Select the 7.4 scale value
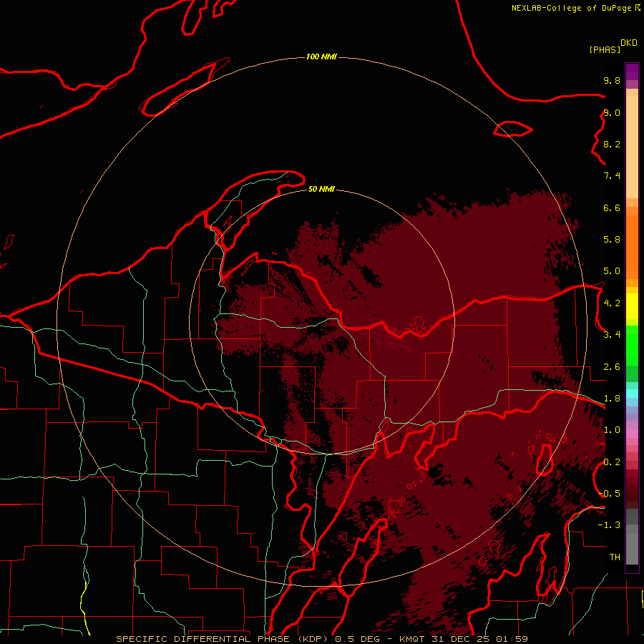This screenshot has width=644, height=644. click(612, 176)
